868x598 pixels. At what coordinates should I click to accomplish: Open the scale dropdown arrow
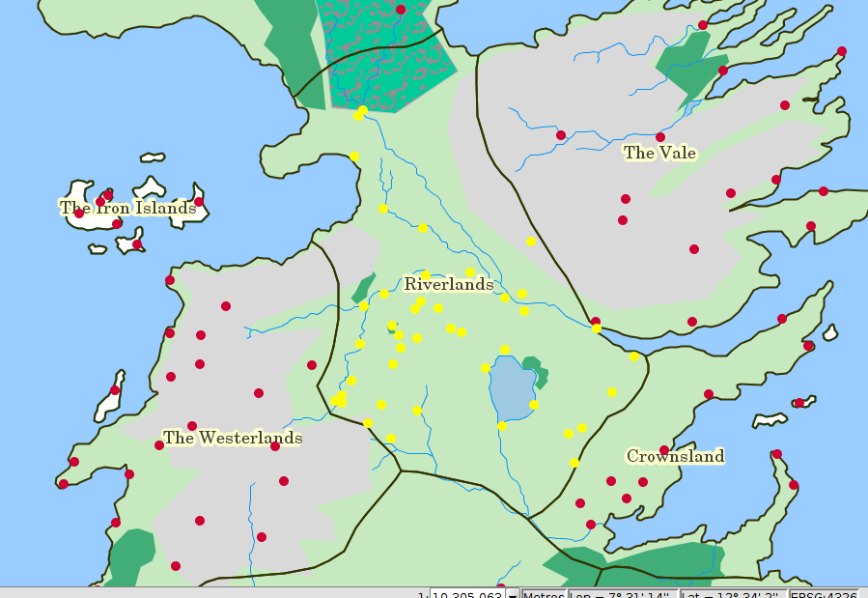click(x=513, y=593)
